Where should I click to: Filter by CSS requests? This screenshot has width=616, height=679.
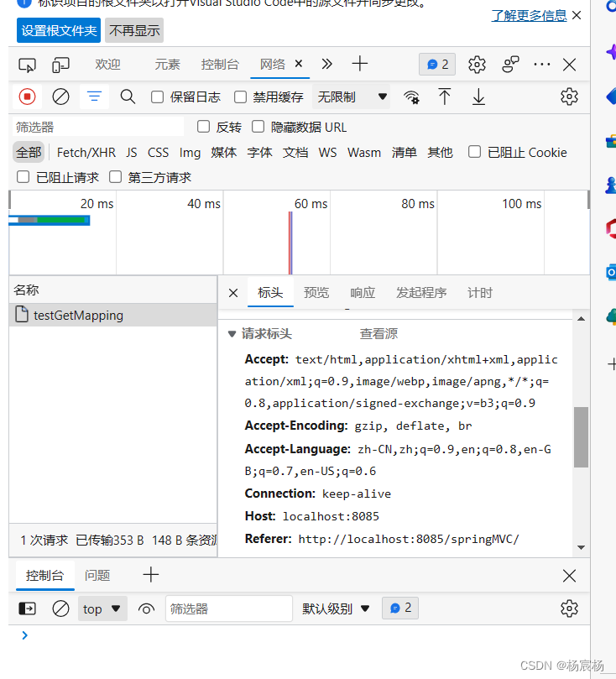tap(158, 153)
